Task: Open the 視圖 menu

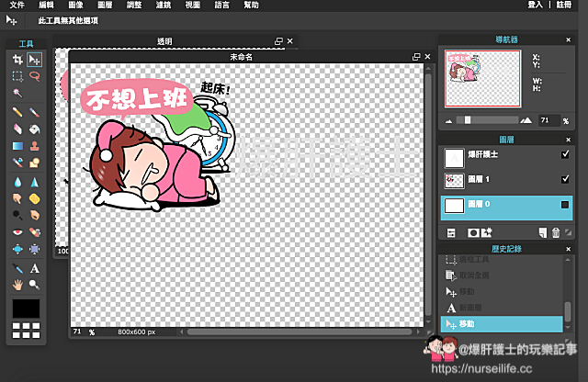Action: [x=192, y=5]
